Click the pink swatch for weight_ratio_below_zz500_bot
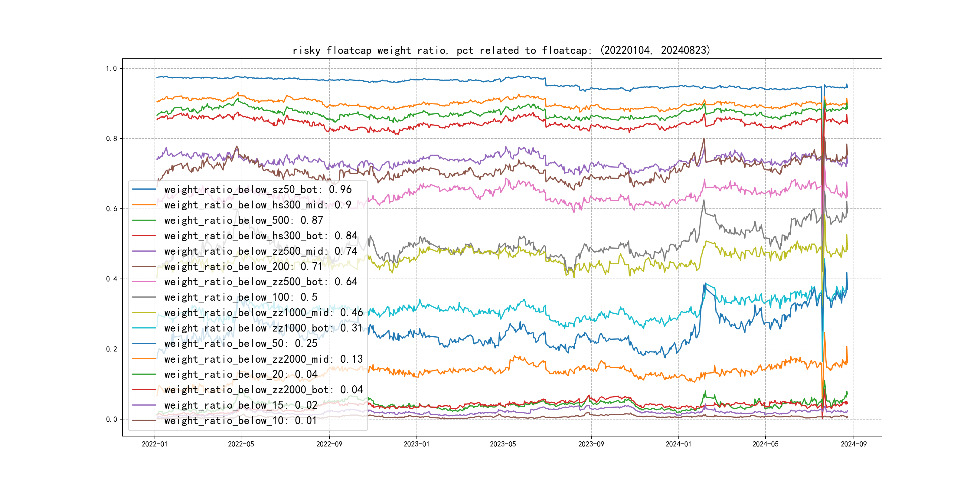This screenshot has width=980, height=490. 144,282
